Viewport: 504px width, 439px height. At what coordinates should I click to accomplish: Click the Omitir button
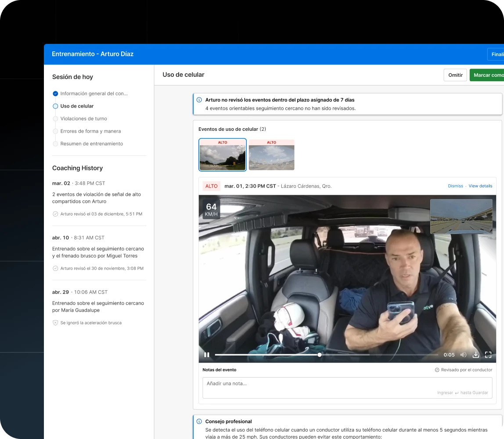point(455,75)
